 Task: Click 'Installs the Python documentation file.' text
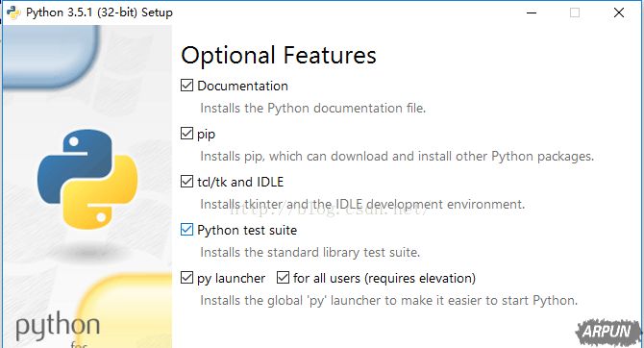point(313,108)
